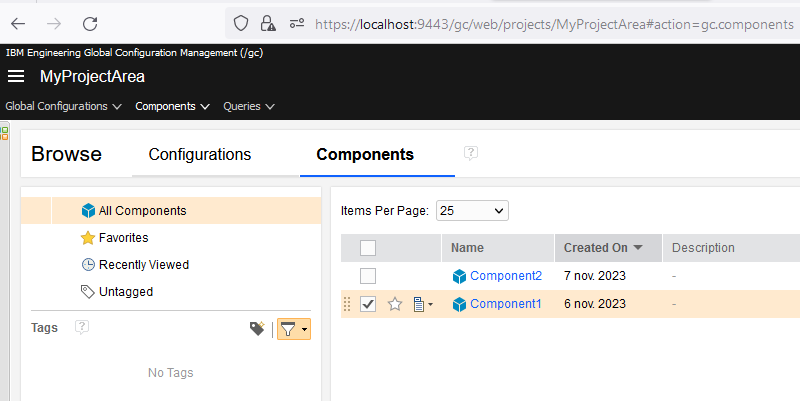Click the browser forward arrow
800x401 pixels.
pos(54,23)
